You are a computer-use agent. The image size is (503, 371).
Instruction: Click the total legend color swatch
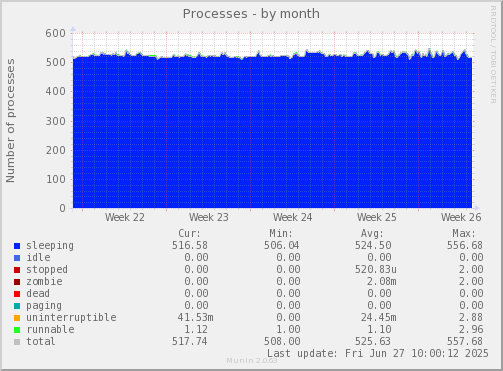[17, 342]
